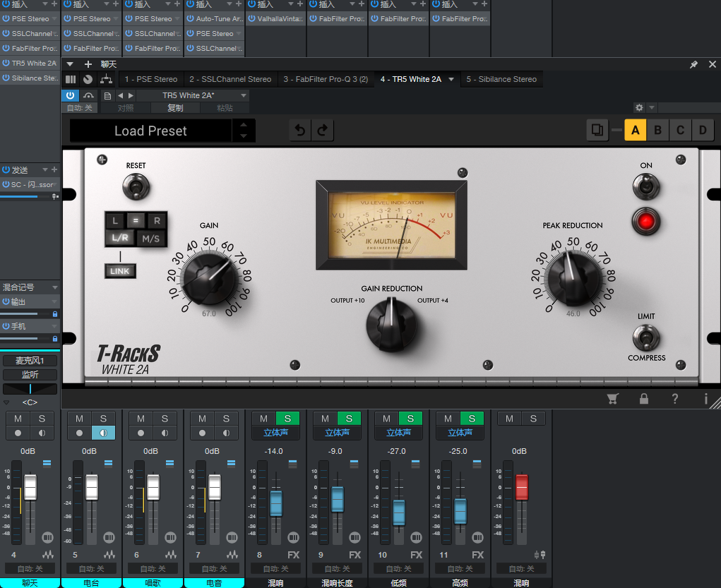
Task: Click the 麦克风1 input button
Action: [x=30, y=361]
